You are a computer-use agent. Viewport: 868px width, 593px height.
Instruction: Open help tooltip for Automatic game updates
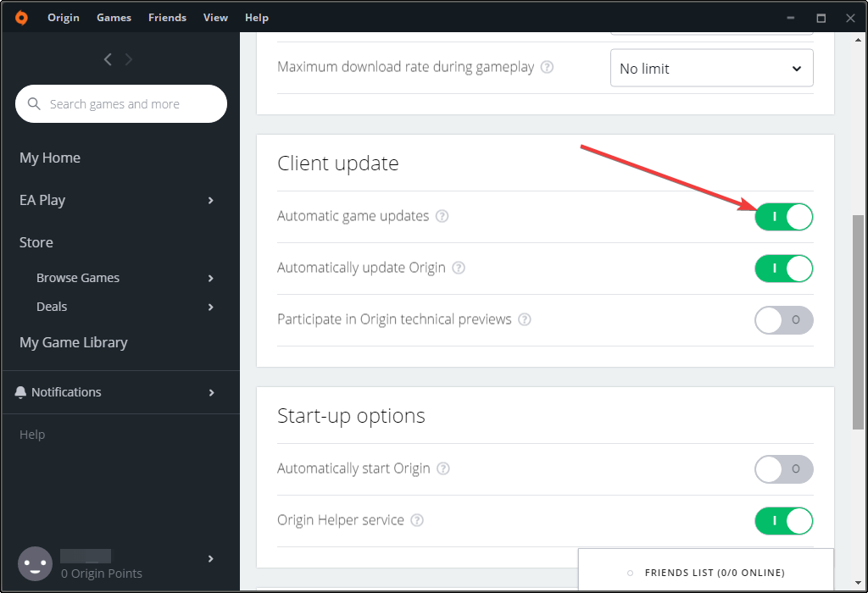pyautogui.click(x=442, y=217)
